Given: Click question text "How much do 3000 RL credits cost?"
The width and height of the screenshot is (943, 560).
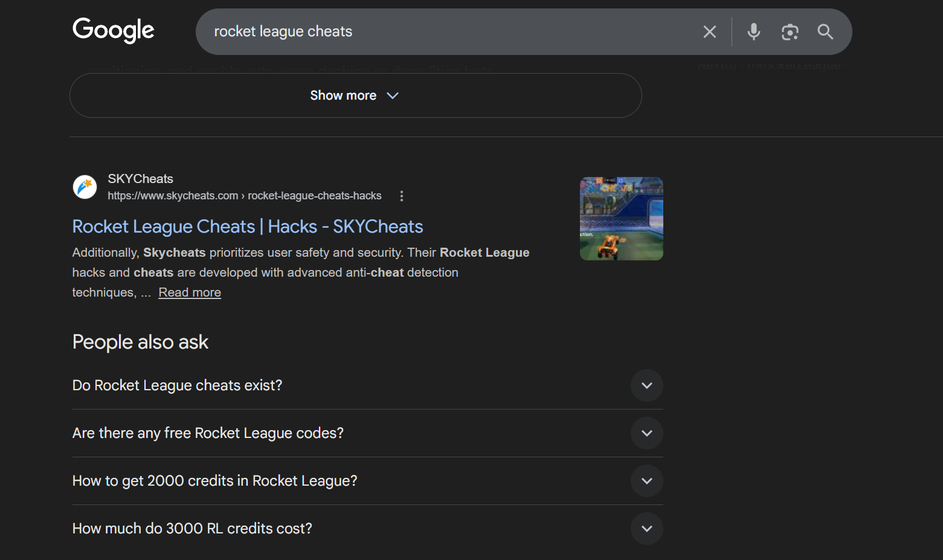Looking at the screenshot, I should (x=192, y=529).
